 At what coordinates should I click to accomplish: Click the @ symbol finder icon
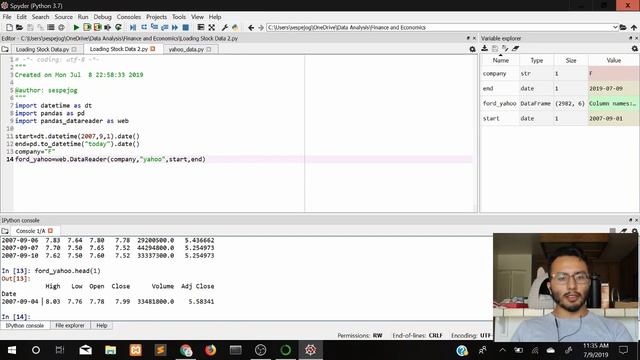click(61, 27)
